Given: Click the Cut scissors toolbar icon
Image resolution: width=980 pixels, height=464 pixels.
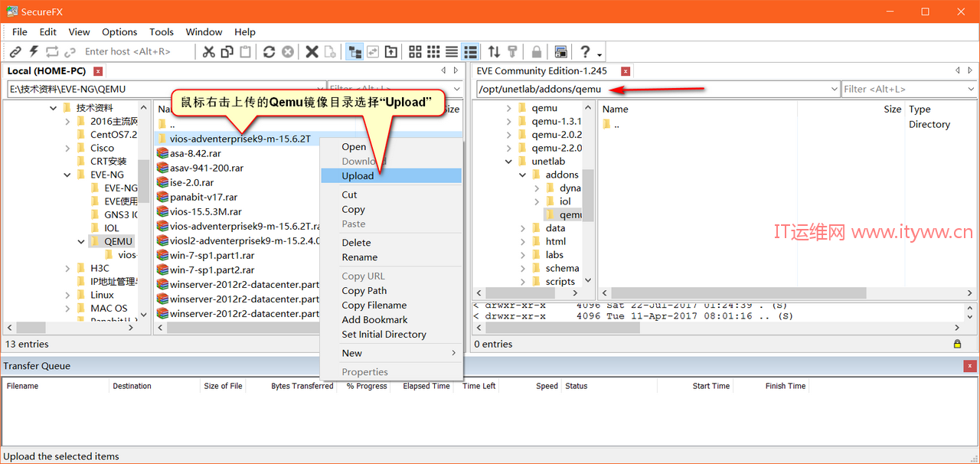Looking at the screenshot, I should tap(209, 52).
